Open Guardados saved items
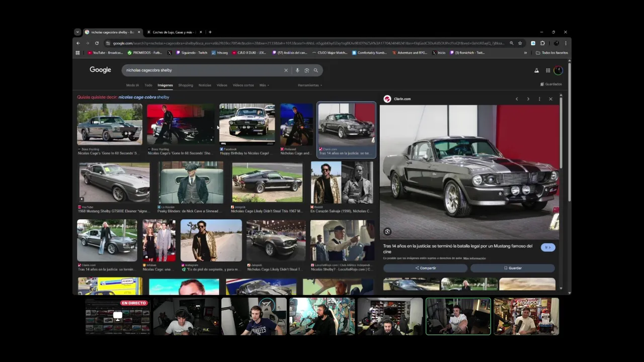 (x=551, y=84)
